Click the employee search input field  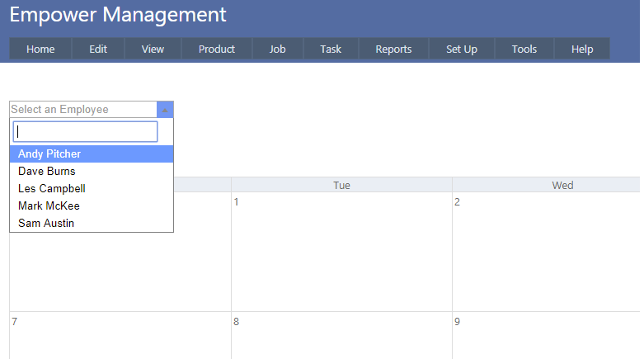tap(85, 132)
